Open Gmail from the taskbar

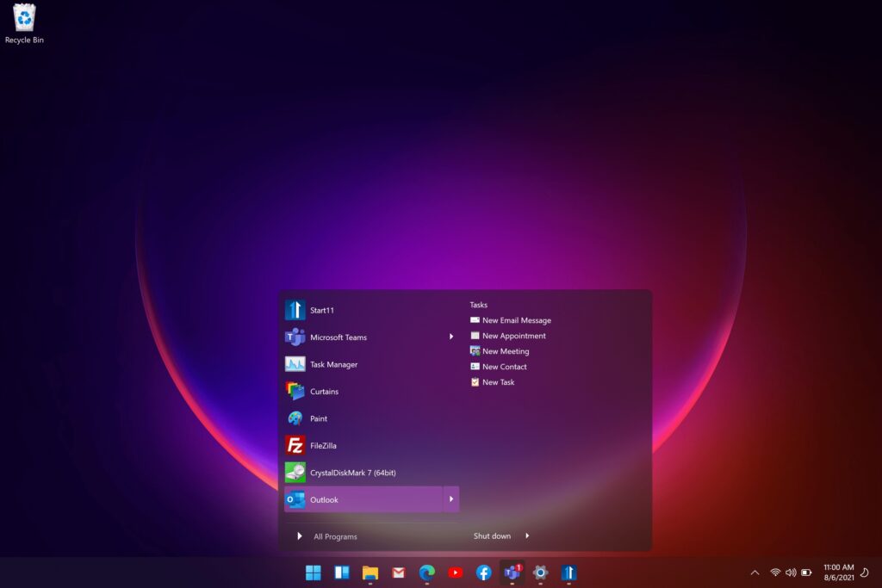tap(398, 573)
